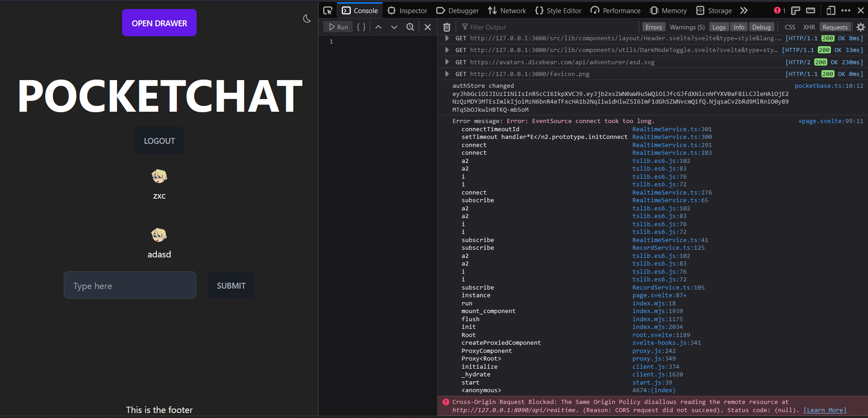Focus the Type here message field
The width and height of the screenshot is (868, 418).
pos(130,285)
